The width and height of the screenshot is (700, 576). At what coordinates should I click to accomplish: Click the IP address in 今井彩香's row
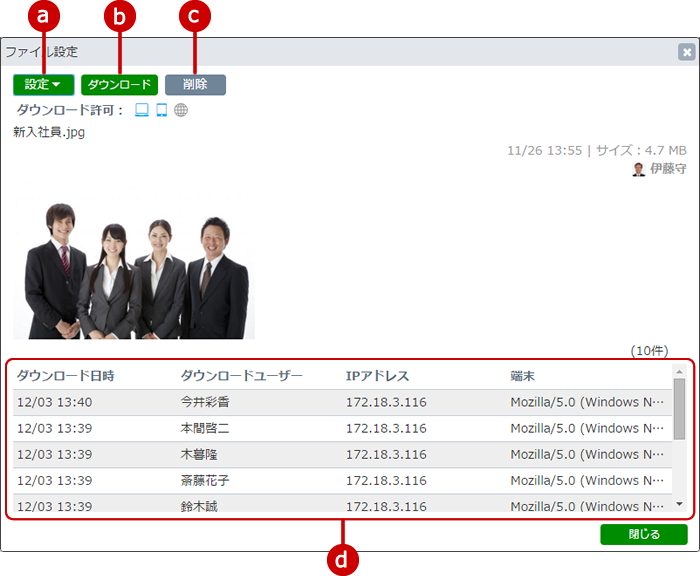pyautogui.click(x=386, y=402)
